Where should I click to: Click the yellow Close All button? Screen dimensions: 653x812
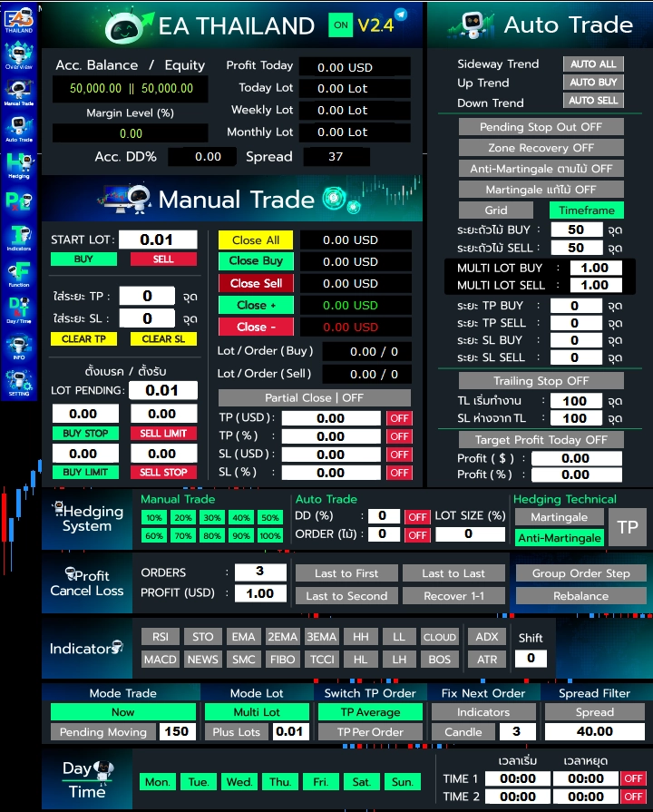coord(256,240)
